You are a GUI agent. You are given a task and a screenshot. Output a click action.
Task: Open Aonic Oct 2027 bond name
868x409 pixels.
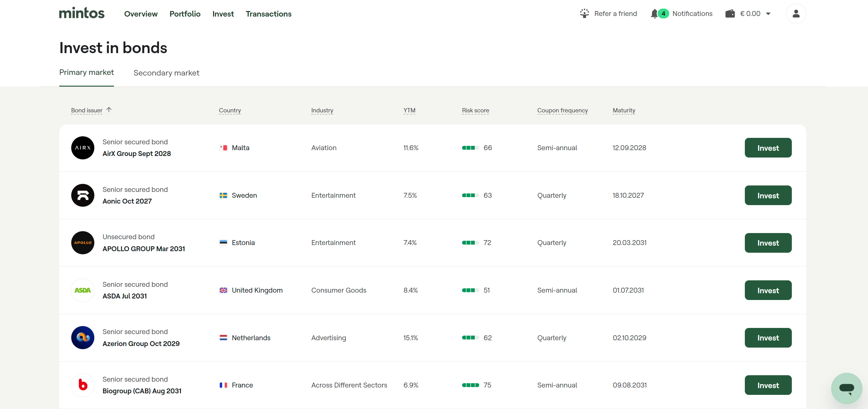pyautogui.click(x=127, y=201)
